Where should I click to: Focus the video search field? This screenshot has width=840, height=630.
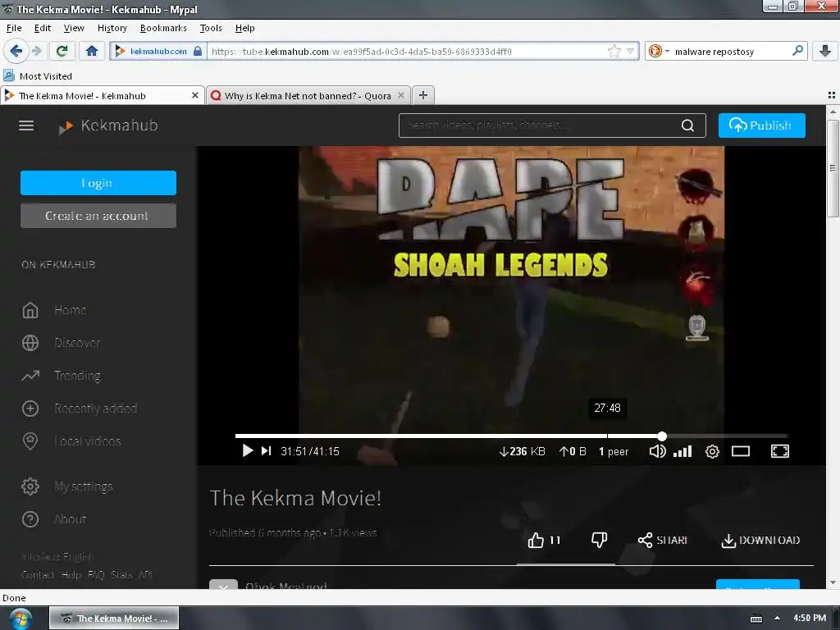pos(538,126)
